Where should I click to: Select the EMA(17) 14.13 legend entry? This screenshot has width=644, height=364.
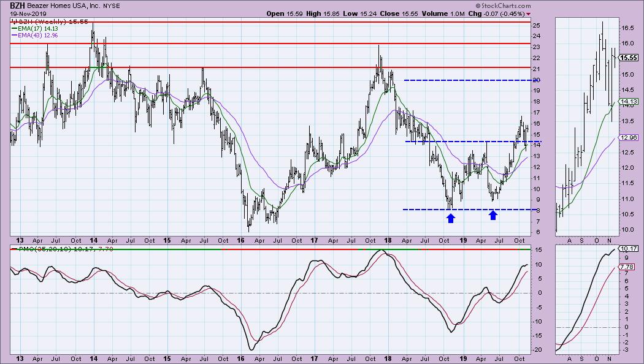[x=34, y=29]
